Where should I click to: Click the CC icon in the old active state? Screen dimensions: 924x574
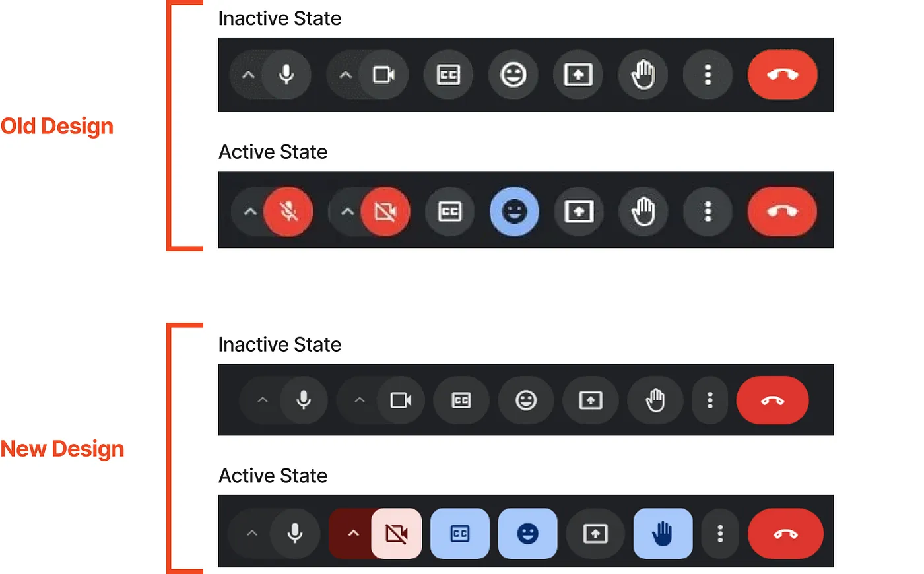(449, 211)
